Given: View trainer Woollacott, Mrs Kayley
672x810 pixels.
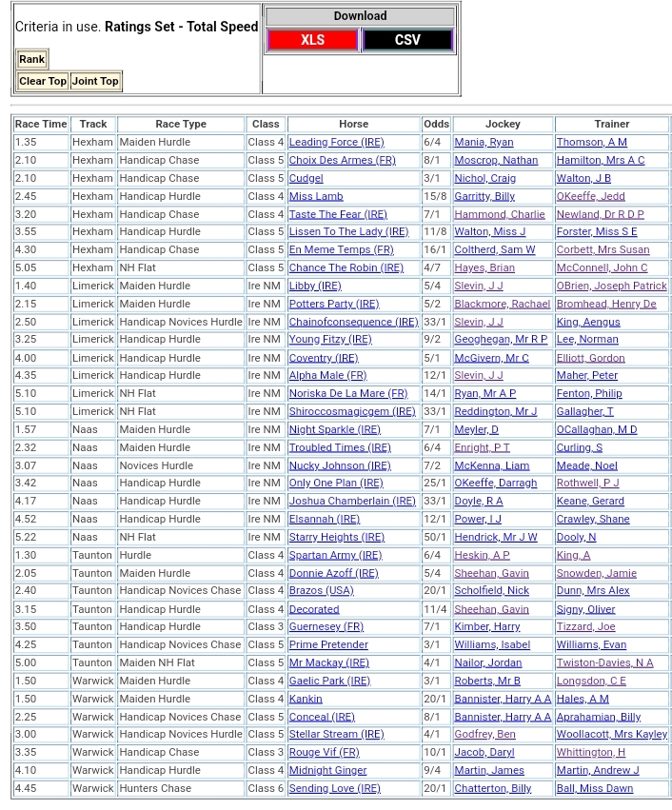Looking at the screenshot, I should [x=611, y=734].
